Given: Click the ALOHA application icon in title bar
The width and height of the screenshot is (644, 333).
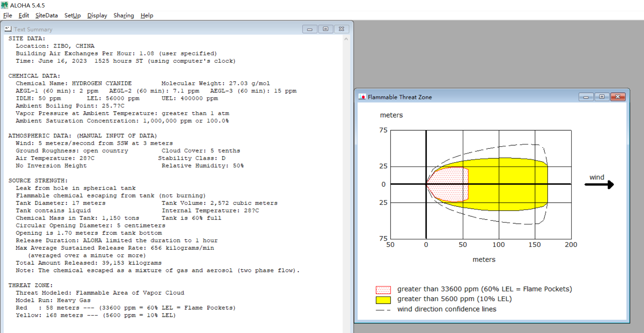Looking at the screenshot, I should 4,5.
